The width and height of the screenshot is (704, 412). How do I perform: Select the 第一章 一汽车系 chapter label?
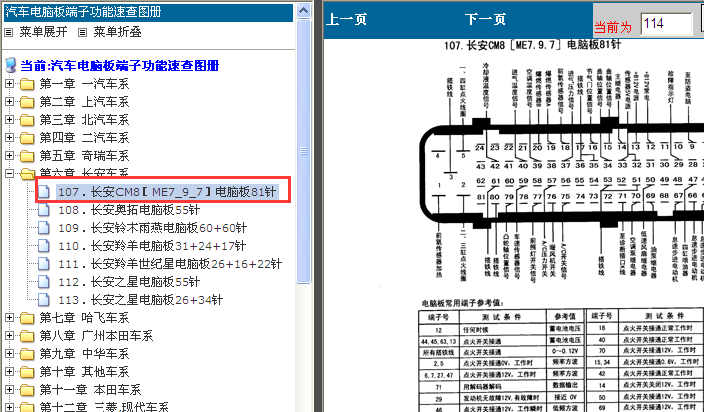pos(84,84)
